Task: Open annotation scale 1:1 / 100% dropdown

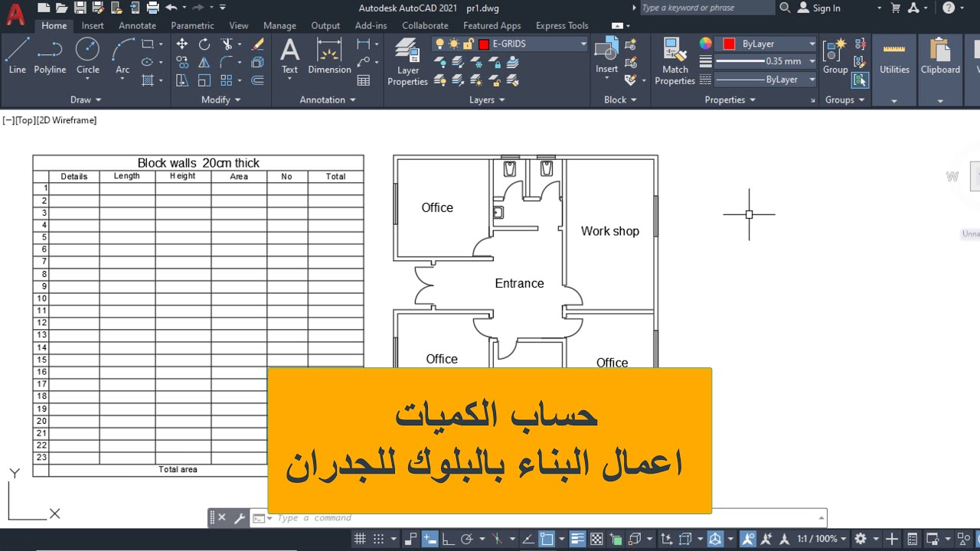Action: [822, 539]
